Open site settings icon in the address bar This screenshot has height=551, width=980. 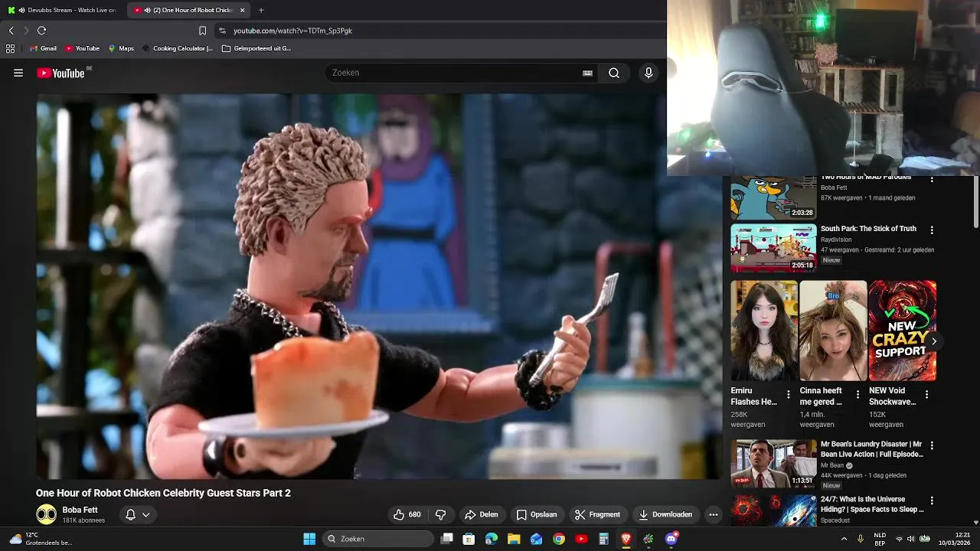[222, 31]
